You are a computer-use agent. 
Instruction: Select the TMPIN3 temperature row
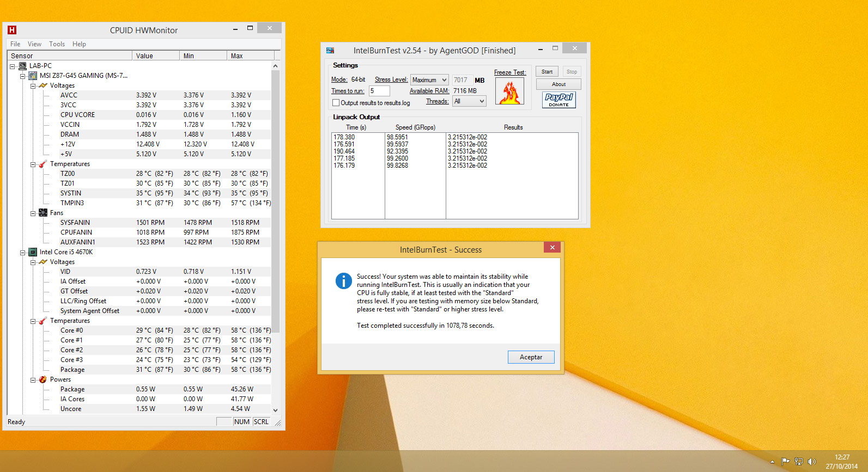coord(165,203)
